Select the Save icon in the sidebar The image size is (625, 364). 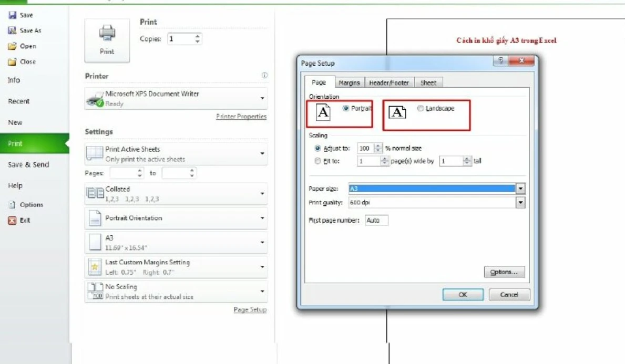tap(12, 15)
